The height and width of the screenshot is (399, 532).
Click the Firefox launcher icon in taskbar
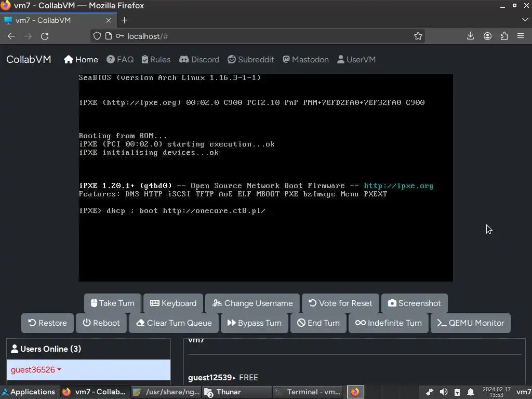click(355, 392)
